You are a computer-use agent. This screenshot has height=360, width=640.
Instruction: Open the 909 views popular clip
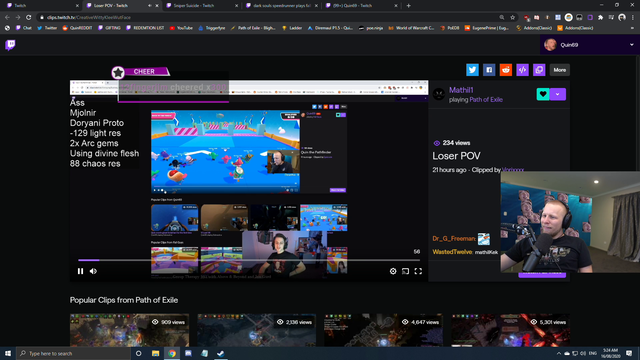129,330
